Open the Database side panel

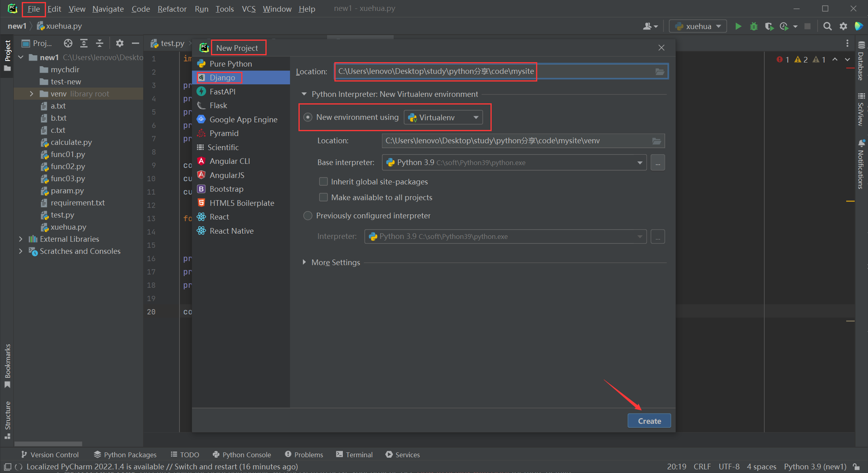click(861, 61)
